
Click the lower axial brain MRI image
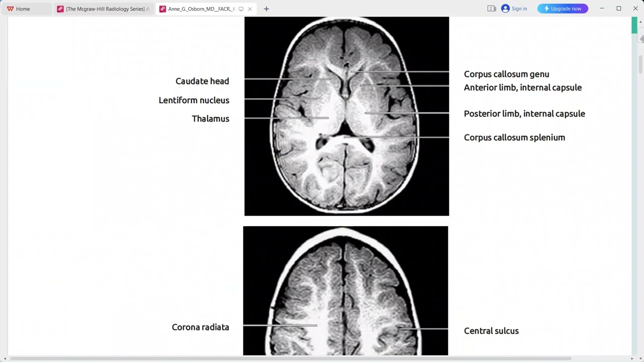346,291
